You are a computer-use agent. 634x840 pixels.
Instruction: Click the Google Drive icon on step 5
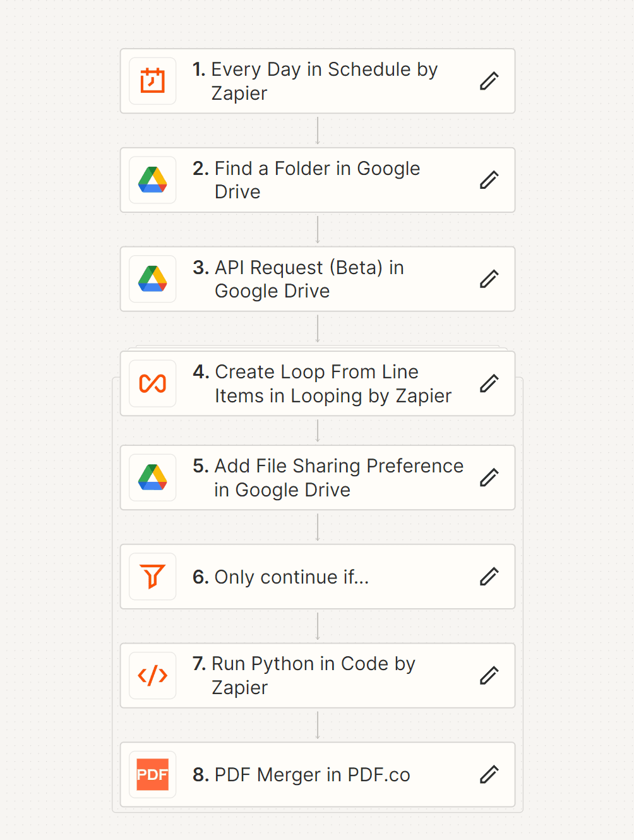(x=152, y=477)
